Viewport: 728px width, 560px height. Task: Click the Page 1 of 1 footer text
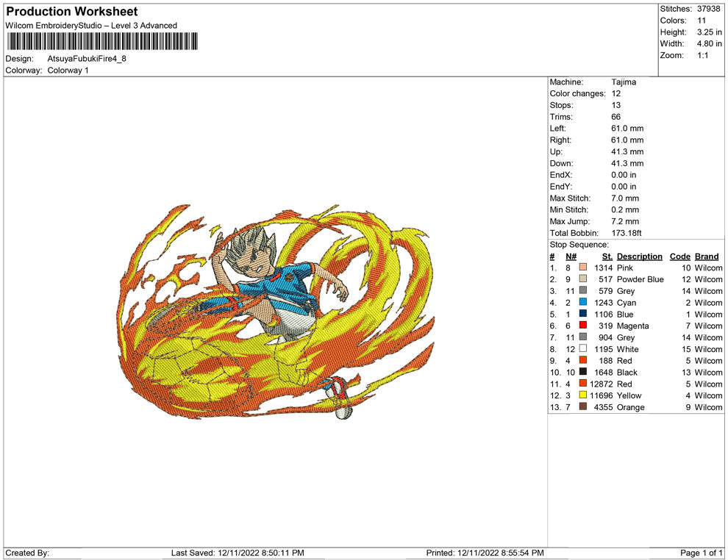pos(702,553)
